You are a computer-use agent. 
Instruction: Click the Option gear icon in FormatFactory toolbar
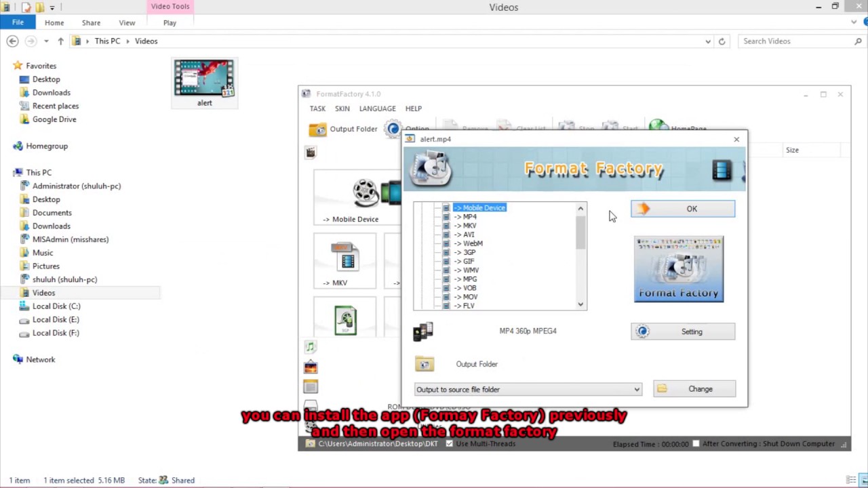[x=393, y=129]
